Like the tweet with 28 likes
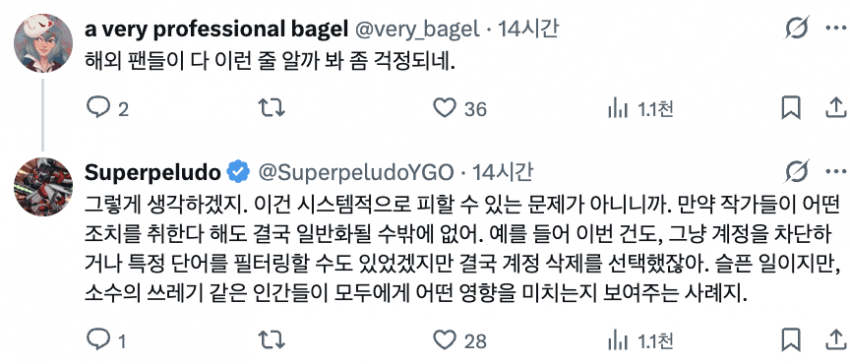850x364 pixels. tap(445, 340)
